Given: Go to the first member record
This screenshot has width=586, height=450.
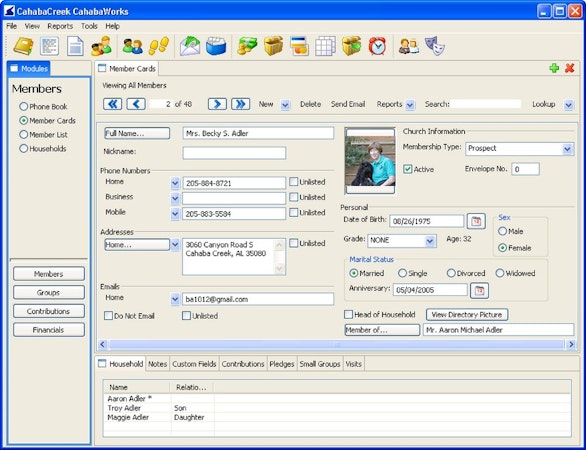Looking at the screenshot, I should (x=112, y=104).
